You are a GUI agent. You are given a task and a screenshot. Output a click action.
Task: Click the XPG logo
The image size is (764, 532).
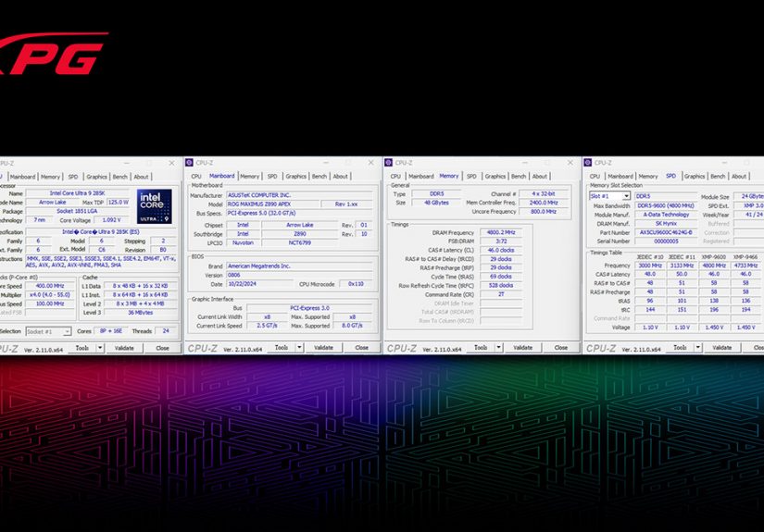click(53, 53)
